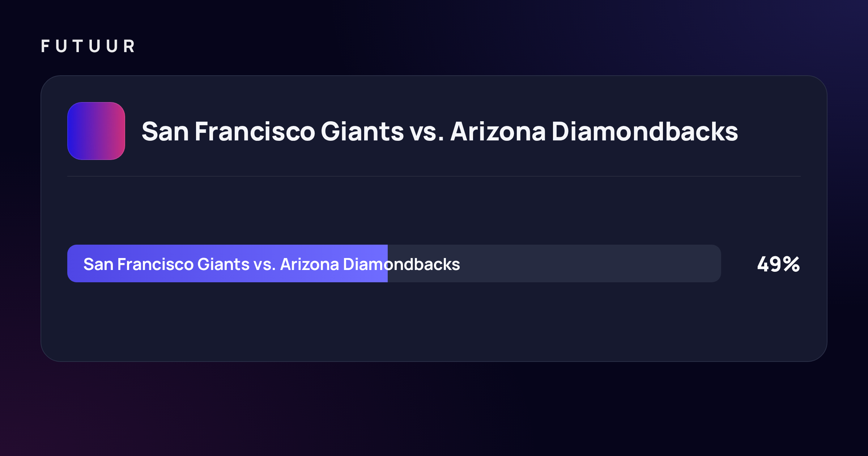Click "San Francisco Giants" in the card title

coord(273,131)
